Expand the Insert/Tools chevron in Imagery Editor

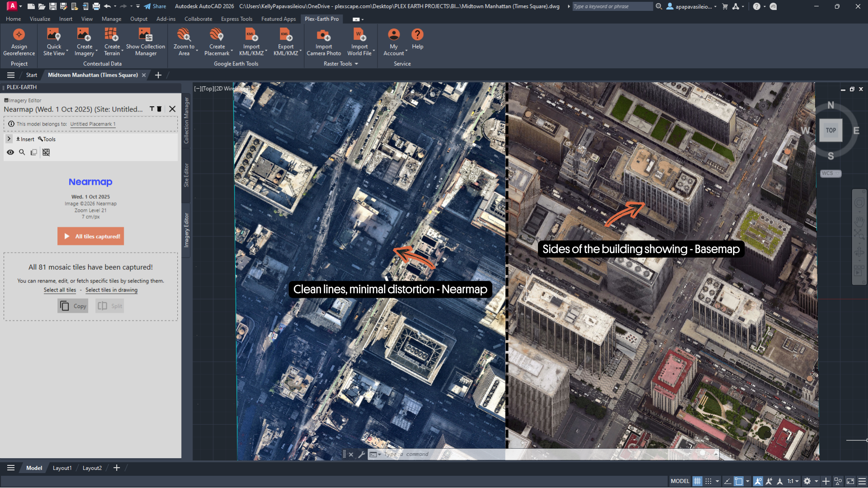tap(9, 139)
